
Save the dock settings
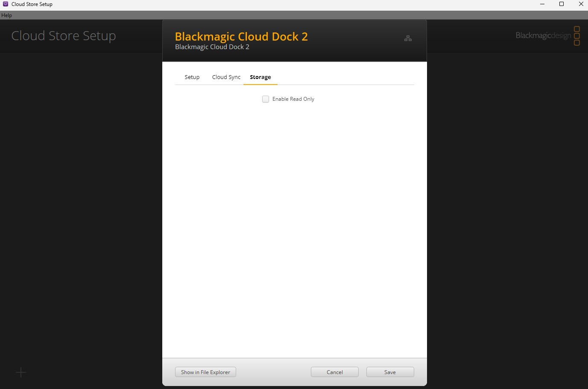[390, 372]
